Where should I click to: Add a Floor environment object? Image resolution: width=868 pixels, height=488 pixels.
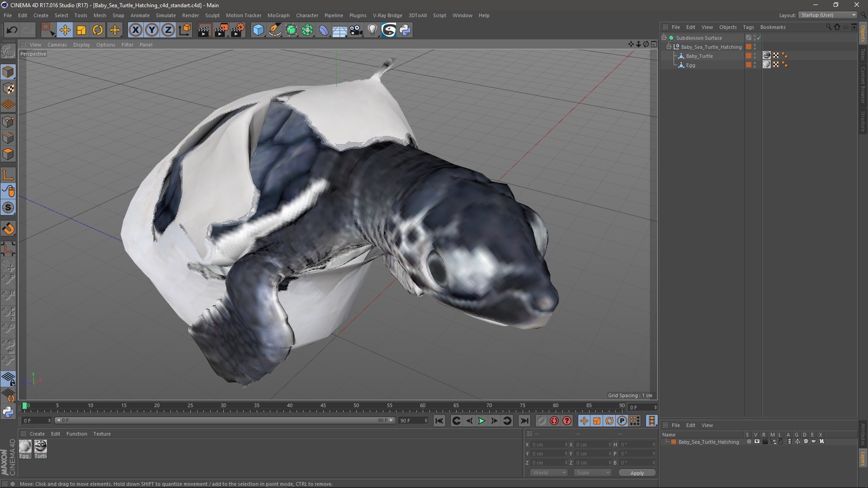pyautogui.click(x=340, y=30)
